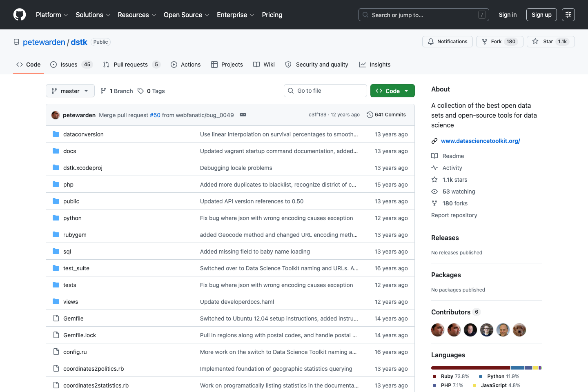The height and width of the screenshot is (392, 588).
Task: Expand the green Code dropdown arrow
Action: click(x=406, y=91)
